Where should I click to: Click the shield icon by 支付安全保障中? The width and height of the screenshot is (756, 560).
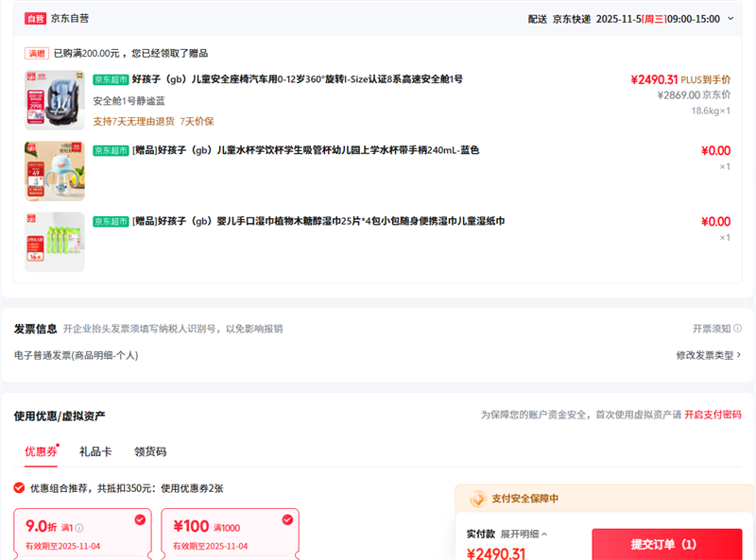click(477, 499)
